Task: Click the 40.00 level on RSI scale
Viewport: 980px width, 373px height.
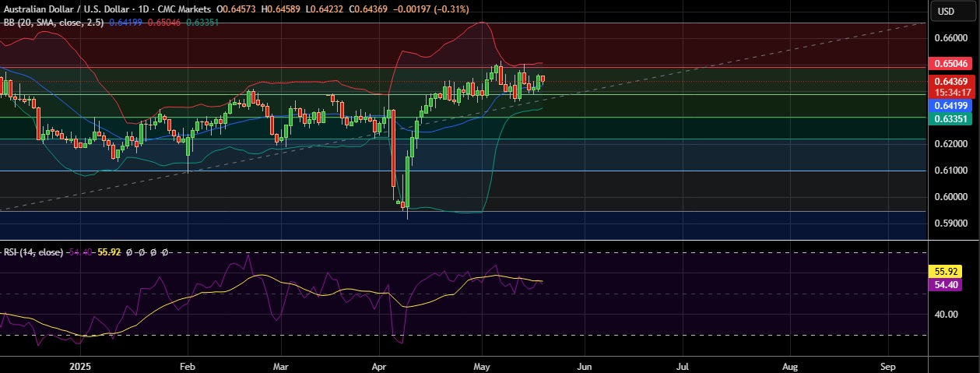Action: (x=947, y=315)
